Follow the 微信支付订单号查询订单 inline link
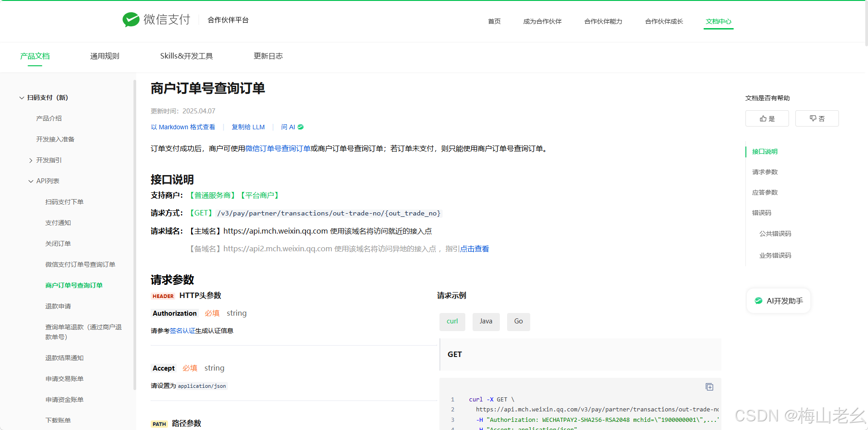 pos(278,148)
